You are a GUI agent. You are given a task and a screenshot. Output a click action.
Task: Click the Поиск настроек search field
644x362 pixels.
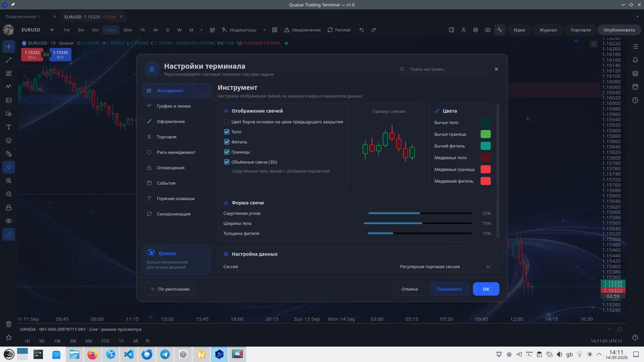[x=441, y=69]
